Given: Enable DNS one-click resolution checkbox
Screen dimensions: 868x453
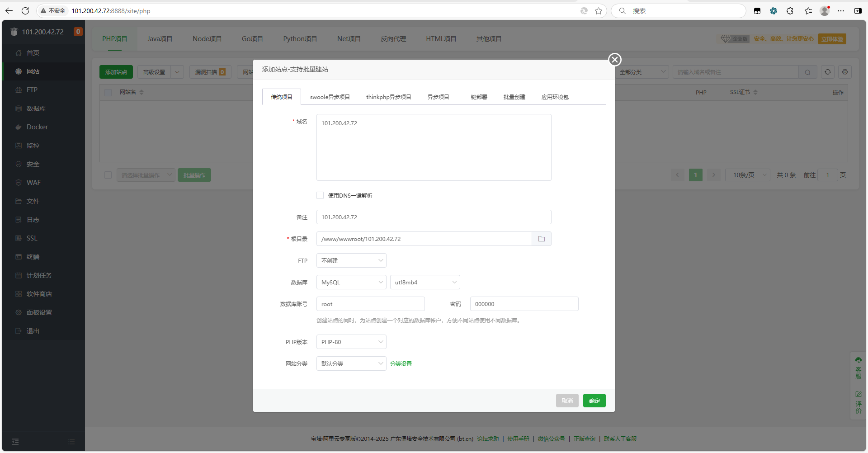Looking at the screenshot, I should [x=320, y=195].
